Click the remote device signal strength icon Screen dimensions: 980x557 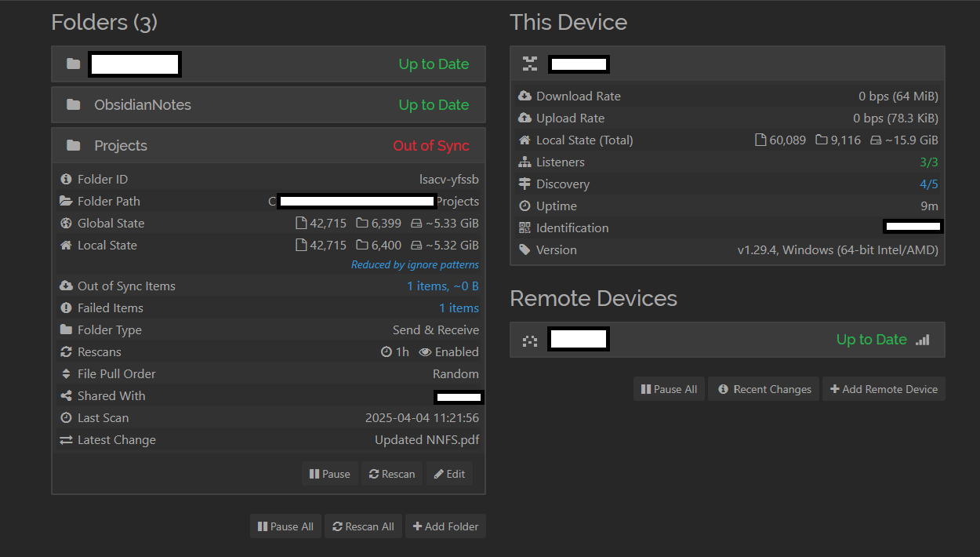923,340
